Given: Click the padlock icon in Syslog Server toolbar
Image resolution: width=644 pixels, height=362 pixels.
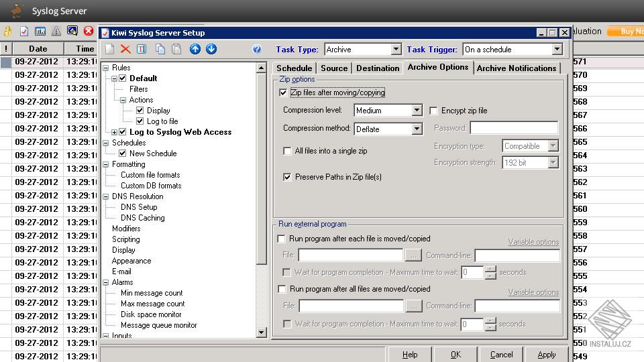Looking at the screenshot, I should [7, 32].
